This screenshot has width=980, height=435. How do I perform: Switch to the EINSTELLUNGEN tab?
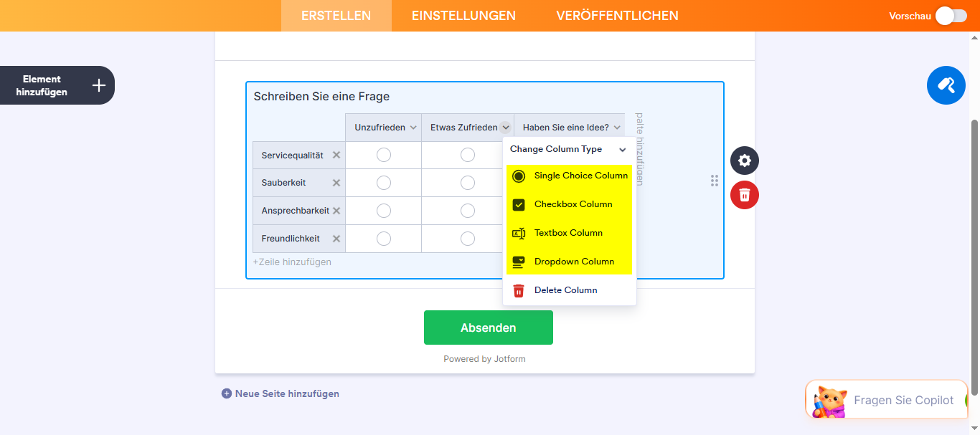tap(463, 16)
